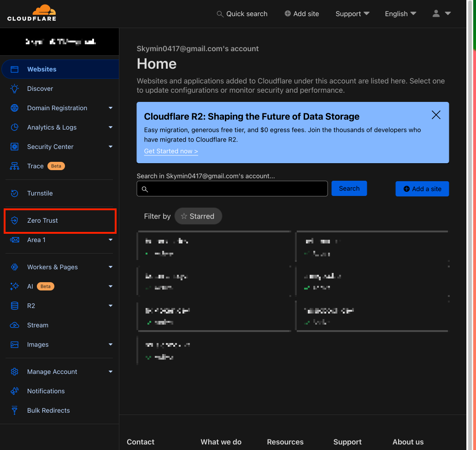Screen dimensions: 476x450
Task: Expand the R2 submenu arrow
Action: click(111, 306)
